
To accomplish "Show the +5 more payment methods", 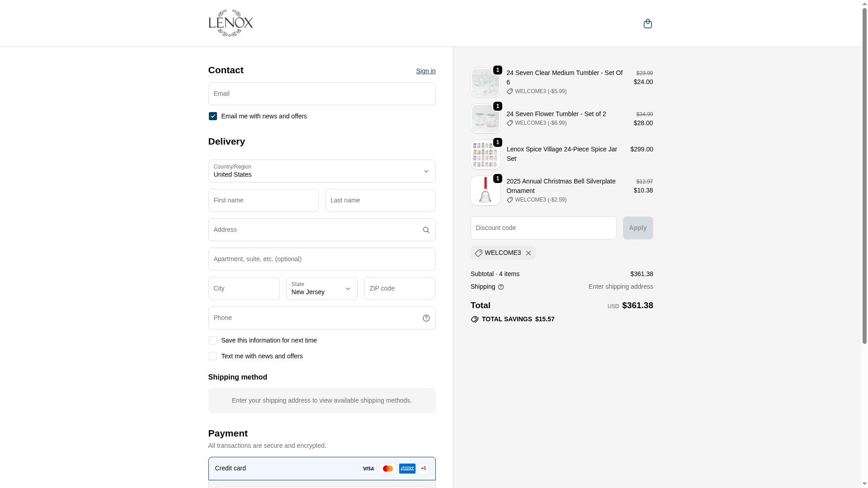I will [424, 469].
